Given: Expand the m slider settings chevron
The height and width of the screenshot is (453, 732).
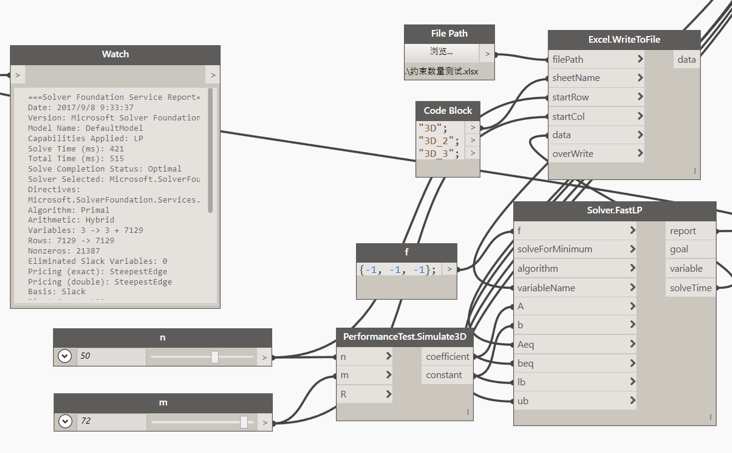Looking at the screenshot, I should [65, 421].
